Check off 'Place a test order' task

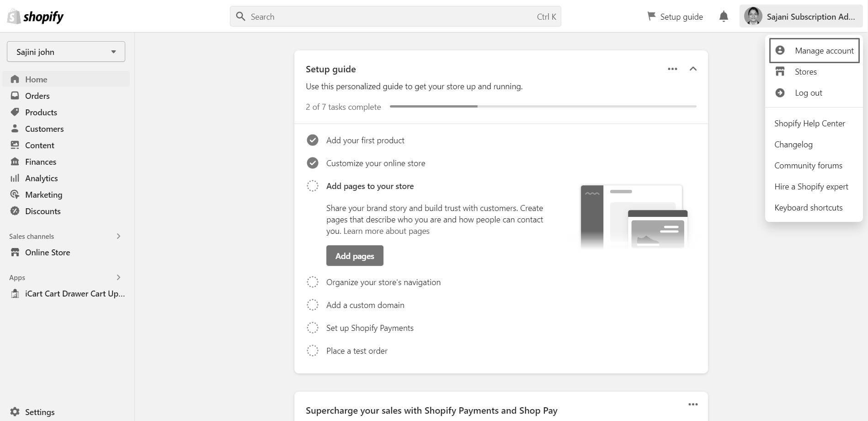coord(312,351)
